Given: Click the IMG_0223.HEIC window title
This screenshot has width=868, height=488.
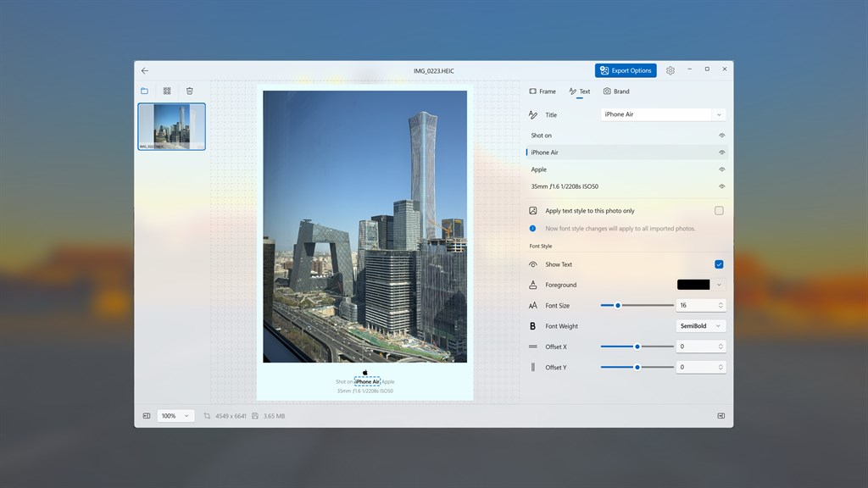Looking at the screenshot, I should [x=433, y=71].
